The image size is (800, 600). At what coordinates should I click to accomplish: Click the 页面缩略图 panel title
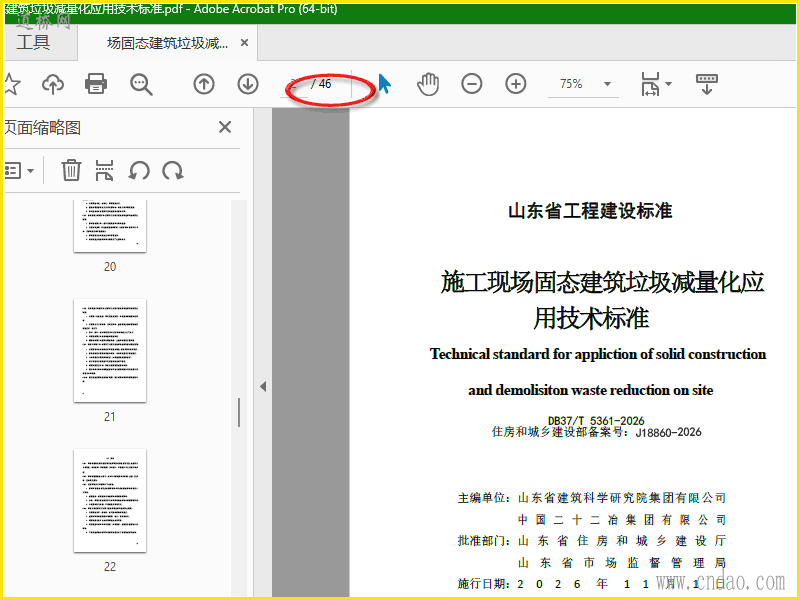(42, 128)
